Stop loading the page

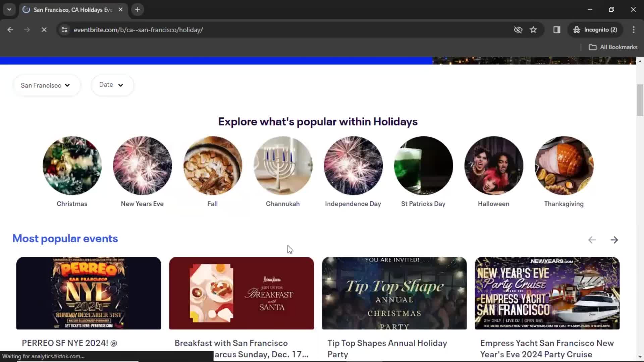coord(44,30)
